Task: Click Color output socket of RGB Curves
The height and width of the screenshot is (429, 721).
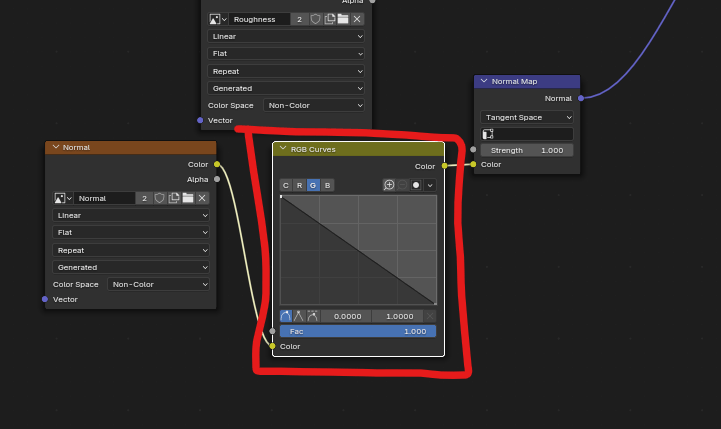Action: pyautogui.click(x=445, y=166)
